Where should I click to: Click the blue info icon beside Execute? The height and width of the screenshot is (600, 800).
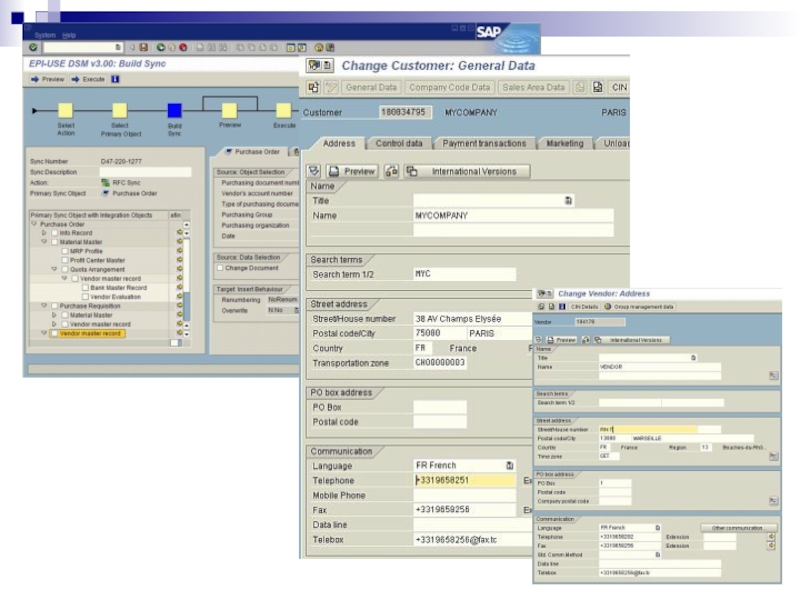[115, 79]
